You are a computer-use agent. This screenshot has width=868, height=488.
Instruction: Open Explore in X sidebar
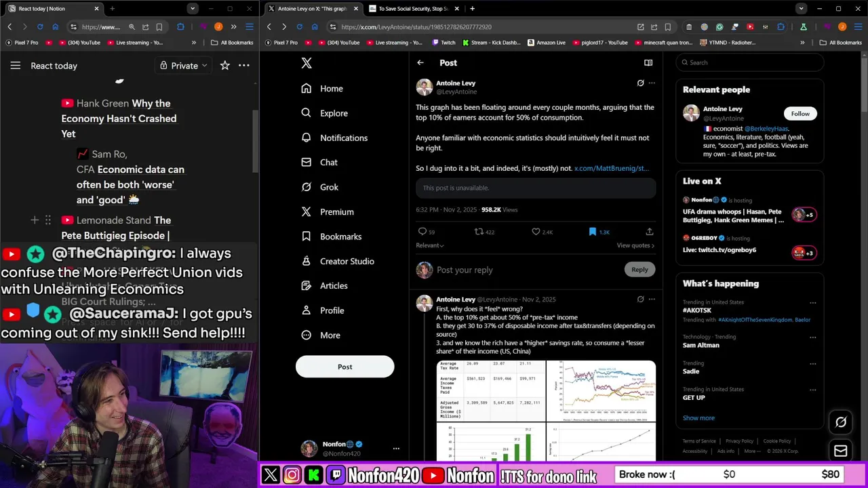pyautogui.click(x=324, y=113)
